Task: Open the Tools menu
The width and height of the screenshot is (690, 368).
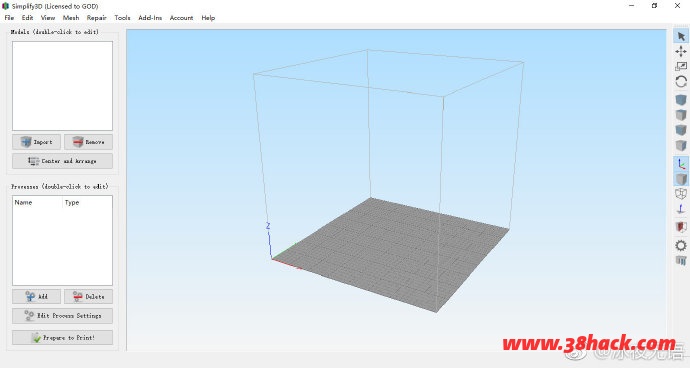Action: [122, 18]
